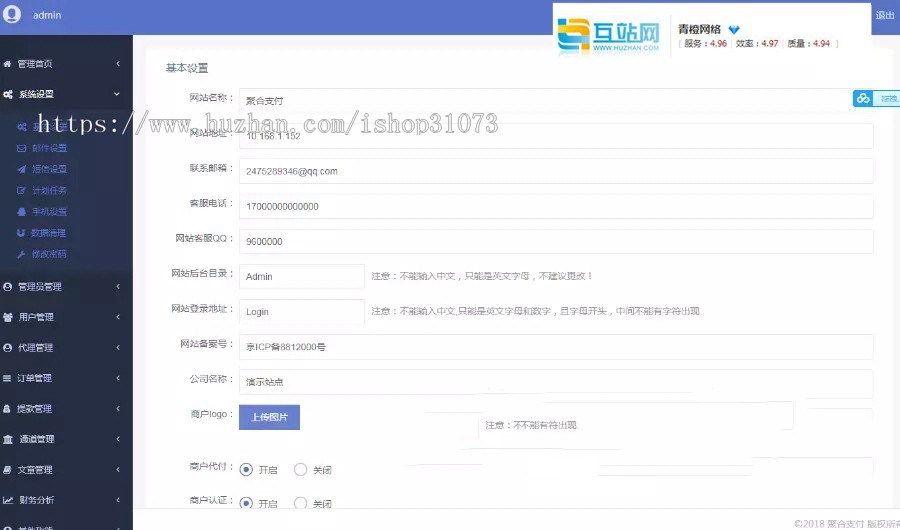The height and width of the screenshot is (530, 900).
Task: Click the 上传图片 upload button
Action: (269, 417)
